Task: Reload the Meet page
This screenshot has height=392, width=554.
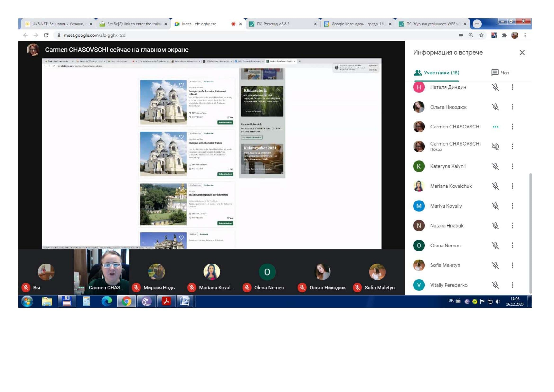Action: click(46, 35)
